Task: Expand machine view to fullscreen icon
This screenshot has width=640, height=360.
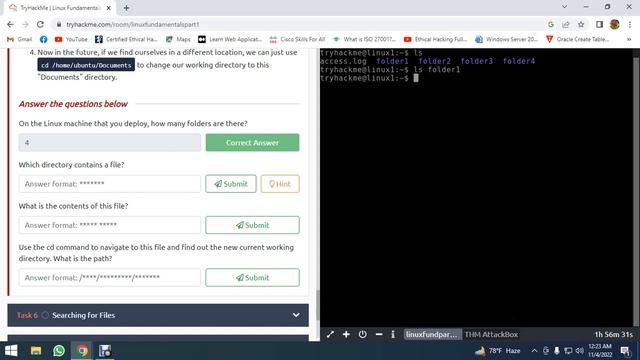Action: pos(330,334)
